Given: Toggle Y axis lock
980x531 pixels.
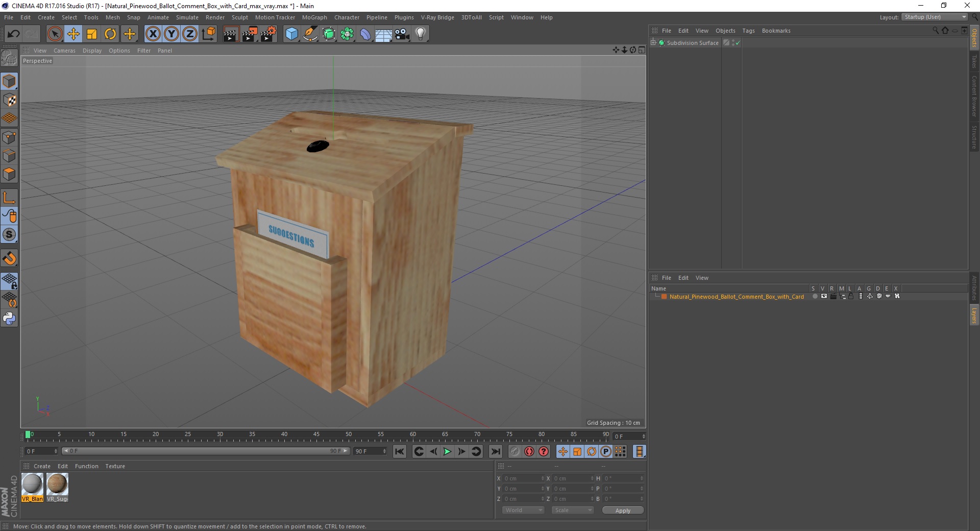Looking at the screenshot, I should pos(171,34).
